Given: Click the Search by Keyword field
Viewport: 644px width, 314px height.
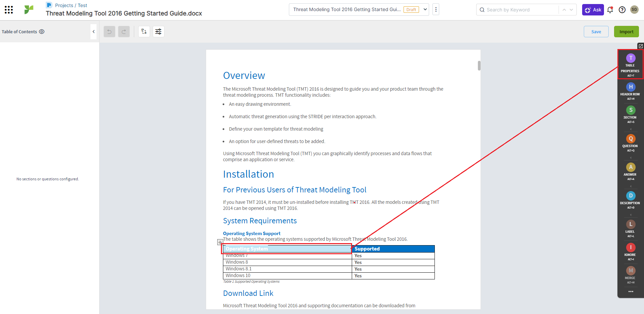Looking at the screenshot, I should point(518,10).
